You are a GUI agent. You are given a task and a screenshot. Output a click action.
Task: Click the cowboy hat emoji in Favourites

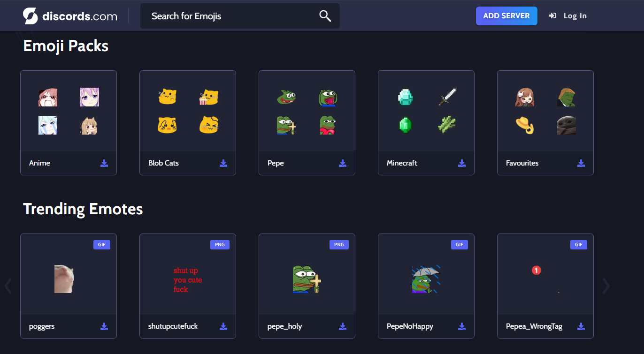coord(525,125)
